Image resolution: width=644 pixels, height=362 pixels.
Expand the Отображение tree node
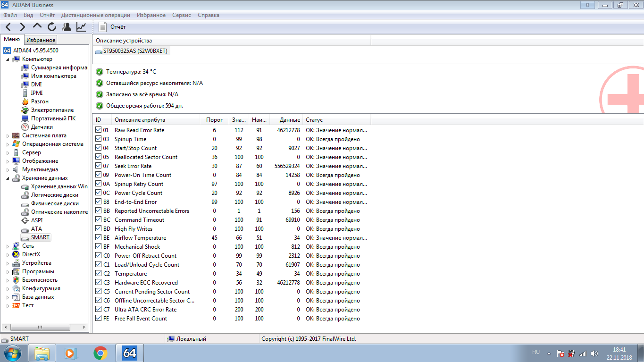[8, 161]
